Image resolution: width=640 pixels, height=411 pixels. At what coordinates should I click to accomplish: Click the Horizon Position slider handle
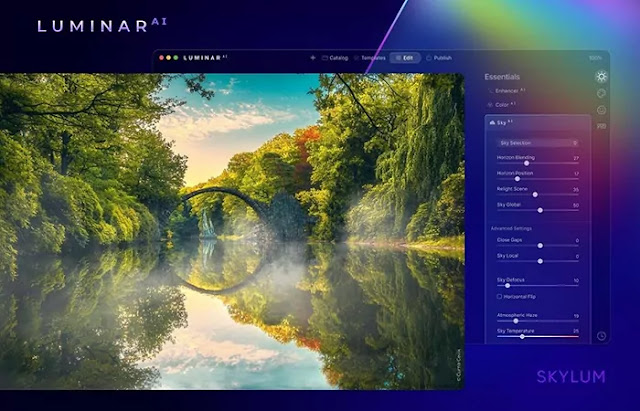[517, 179]
